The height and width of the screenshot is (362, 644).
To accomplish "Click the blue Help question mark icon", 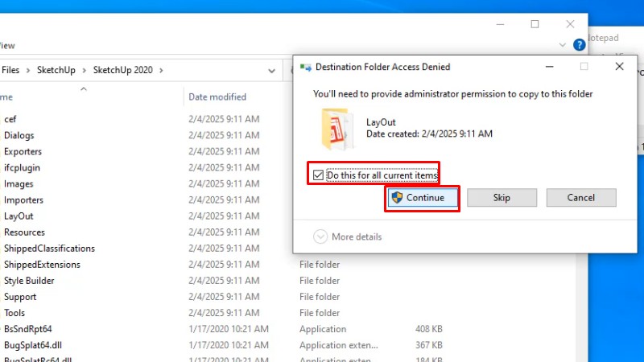I will (579, 45).
